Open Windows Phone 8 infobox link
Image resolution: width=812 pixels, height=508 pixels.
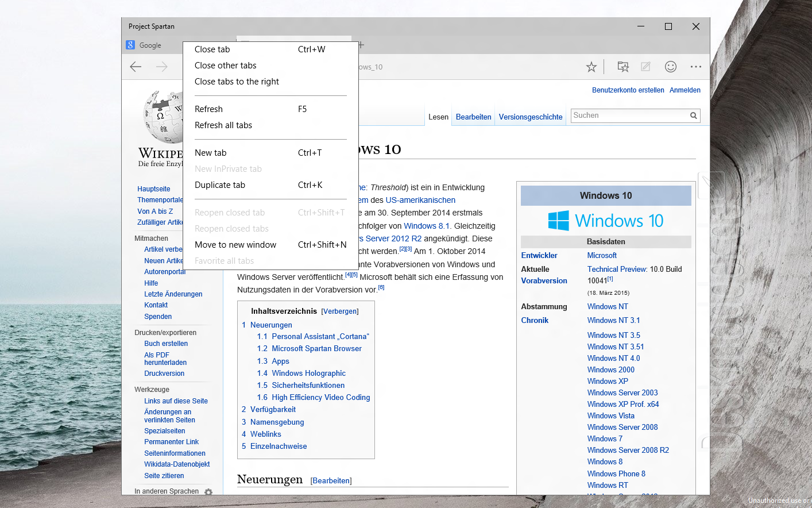coord(616,474)
